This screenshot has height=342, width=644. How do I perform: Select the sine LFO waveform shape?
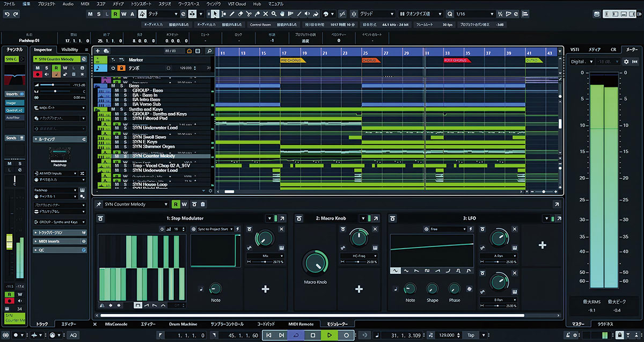pyautogui.click(x=396, y=271)
